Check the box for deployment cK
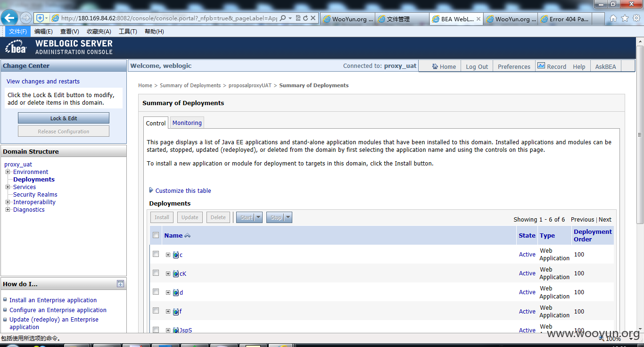The width and height of the screenshot is (644, 347). (156, 273)
